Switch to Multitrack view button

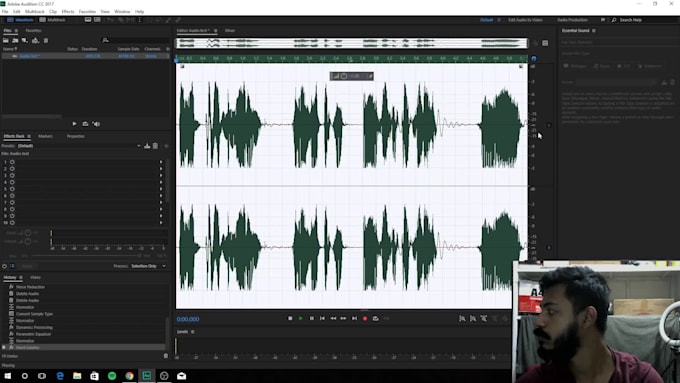[52, 20]
